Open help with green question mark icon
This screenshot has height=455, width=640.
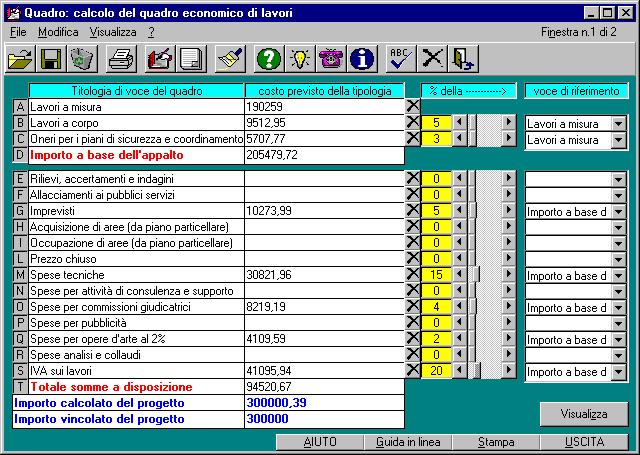tap(268, 59)
